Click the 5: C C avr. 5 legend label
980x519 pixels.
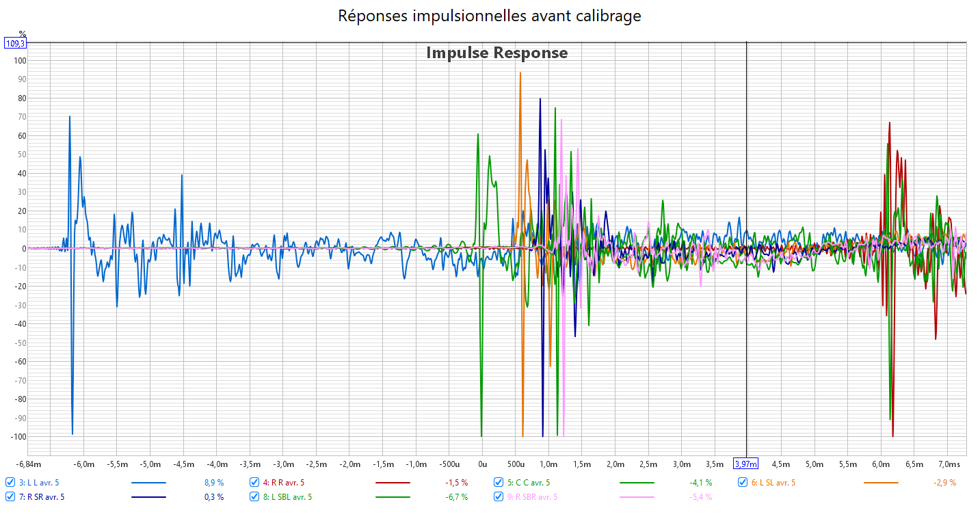528,483
